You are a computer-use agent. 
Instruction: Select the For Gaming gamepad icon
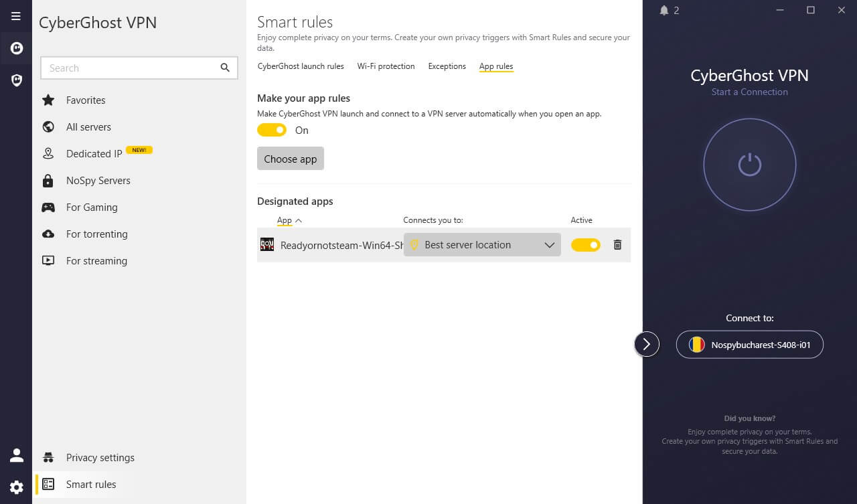point(48,207)
